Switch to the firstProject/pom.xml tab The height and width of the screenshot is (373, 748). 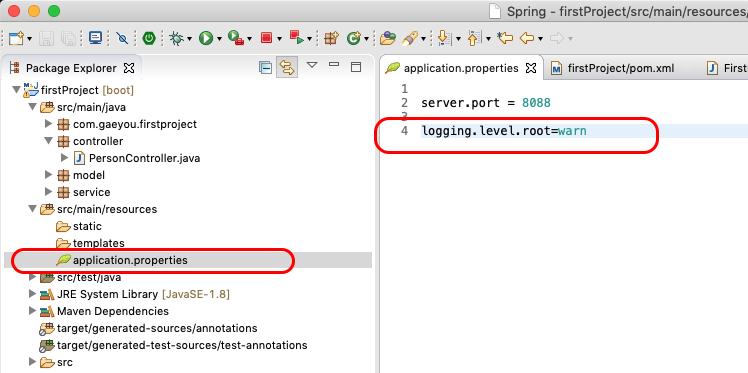(621, 68)
